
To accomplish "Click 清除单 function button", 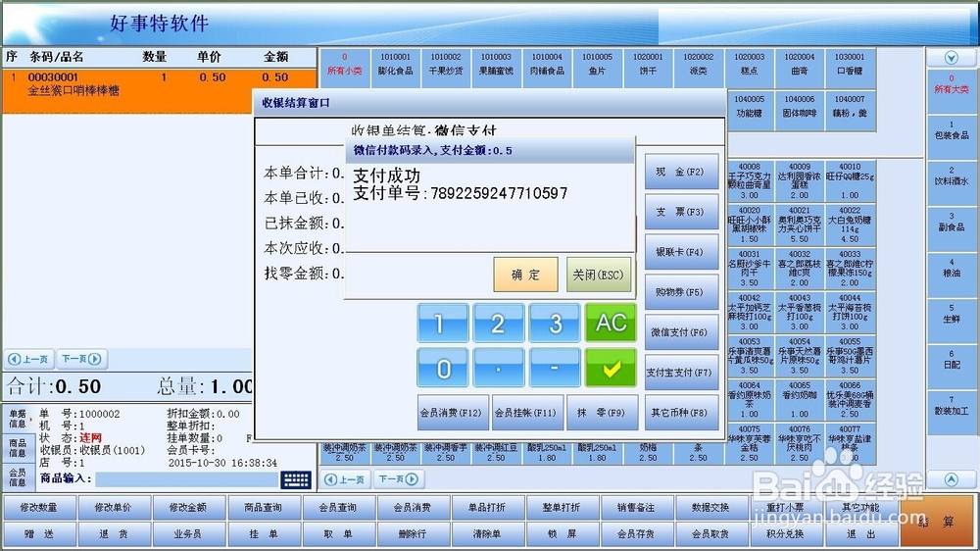I will pos(487,534).
